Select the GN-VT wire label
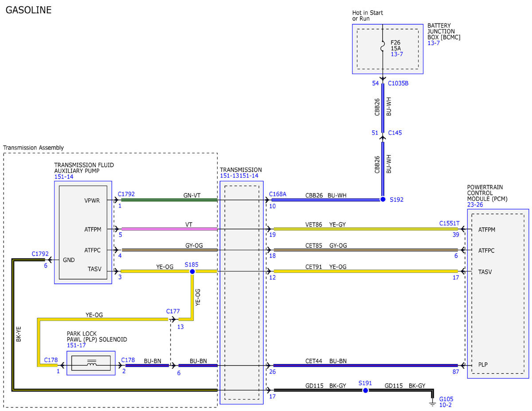This screenshot has width=532, height=411. [x=191, y=195]
